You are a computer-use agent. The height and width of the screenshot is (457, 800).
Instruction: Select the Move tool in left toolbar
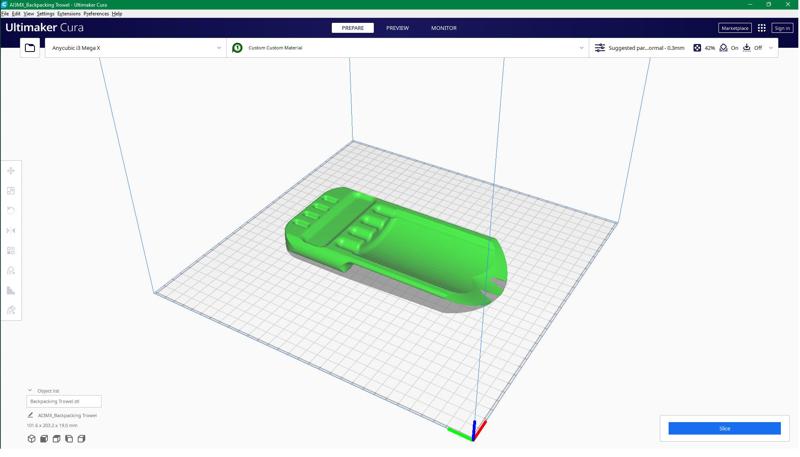tap(11, 171)
